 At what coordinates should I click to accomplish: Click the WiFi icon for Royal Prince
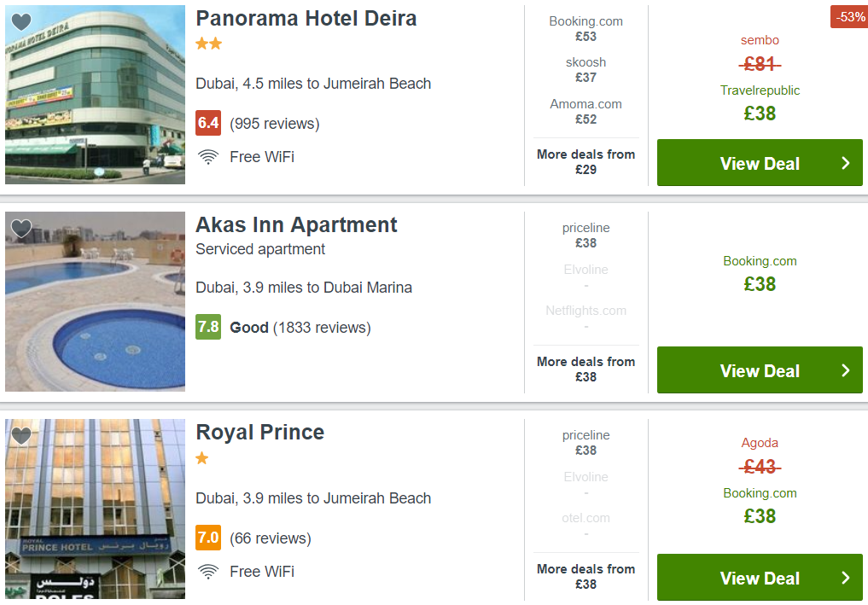tap(207, 572)
